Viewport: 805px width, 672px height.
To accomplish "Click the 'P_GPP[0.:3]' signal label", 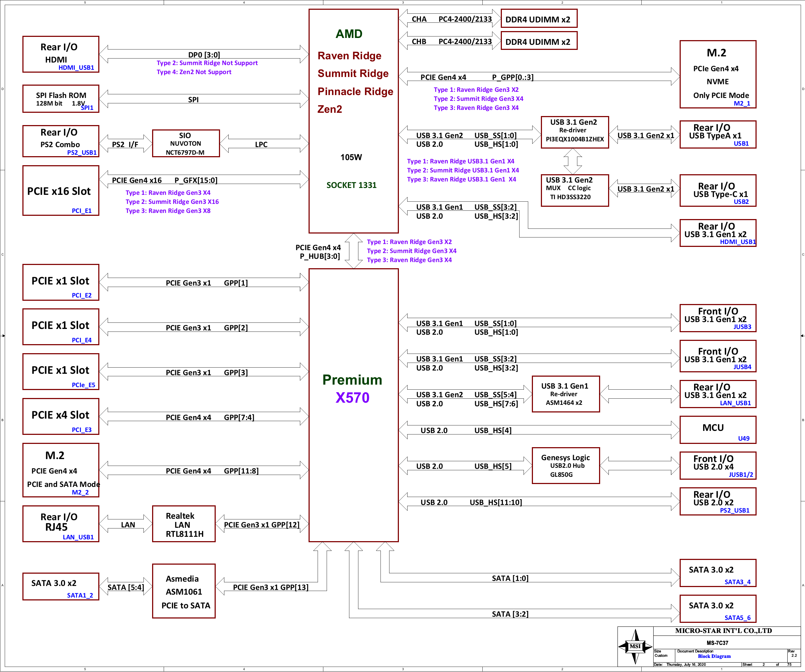I will (x=513, y=77).
